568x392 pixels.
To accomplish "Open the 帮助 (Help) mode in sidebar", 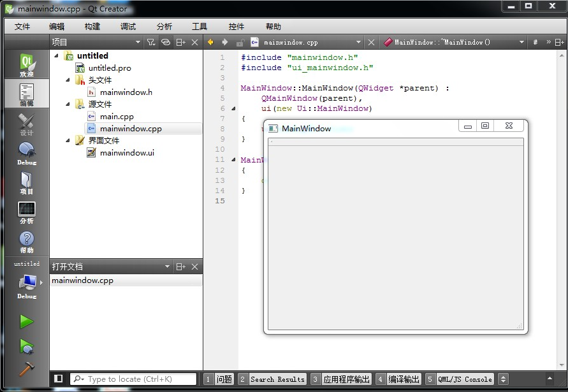I will click(x=26, y=242).
